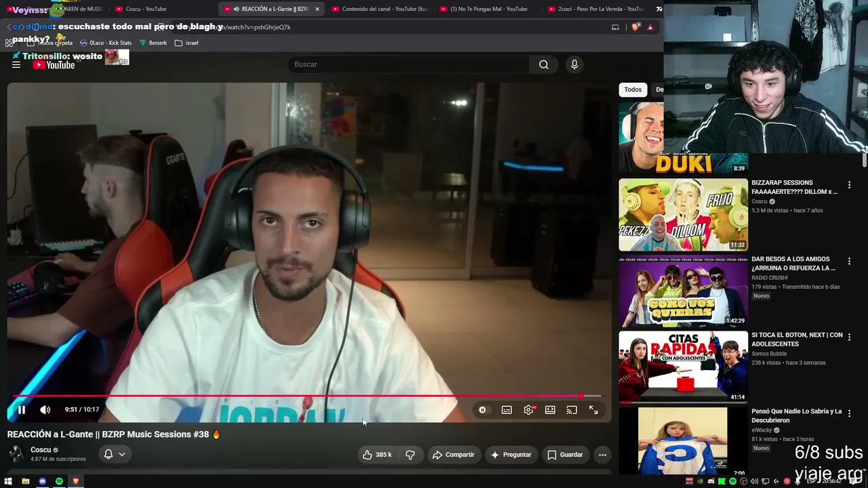868x488 pixels.
Task: Open the Windows Start menu
Action: pyautogui.click(x=9, y=481)
